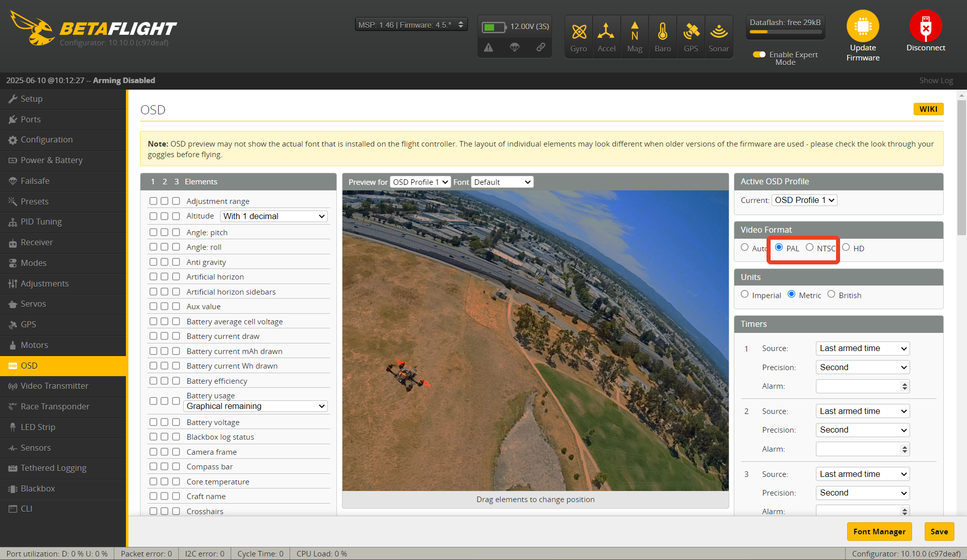Click the Update Firmware chip icon
Image resolution: width=967 pixels, height=560 pixels.
click(x=863, y=26)
